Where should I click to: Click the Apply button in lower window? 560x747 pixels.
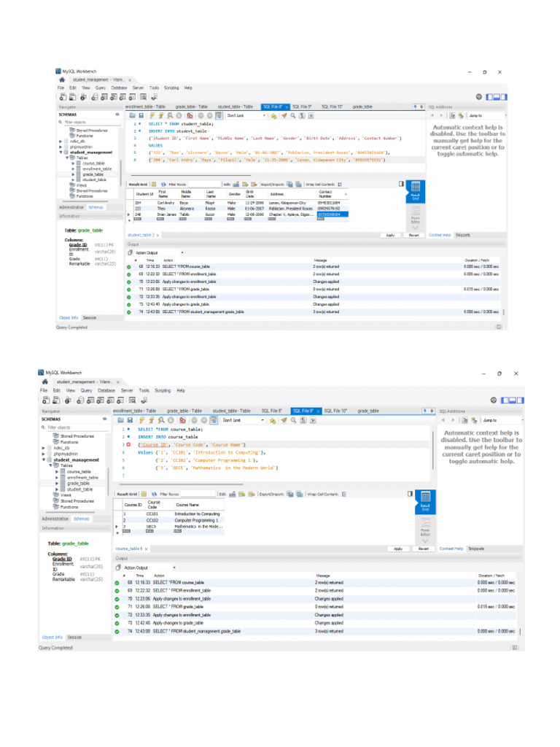(x=398, y=549)
